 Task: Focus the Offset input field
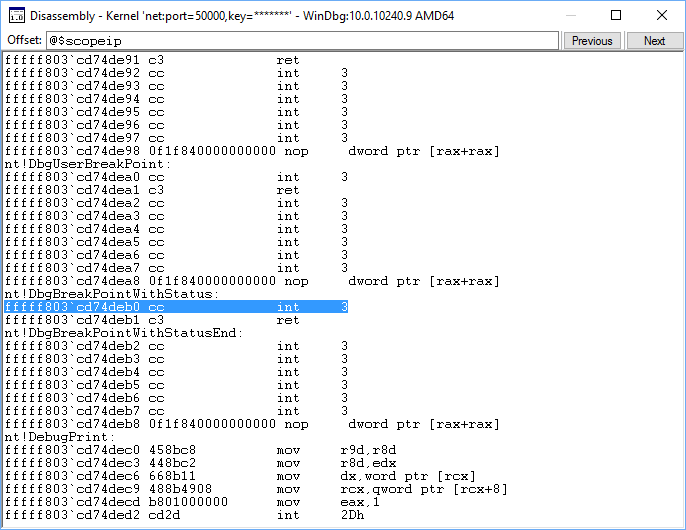click(302, 41)
